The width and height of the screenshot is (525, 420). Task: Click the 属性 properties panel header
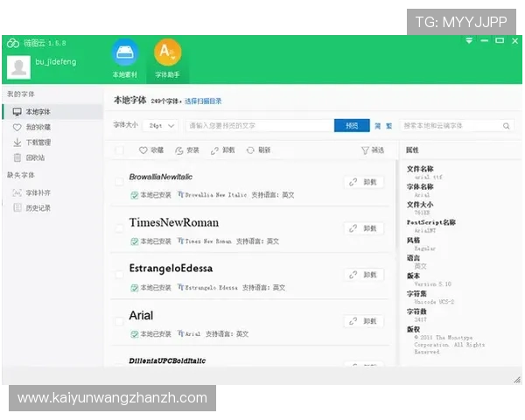coord(412,150)
